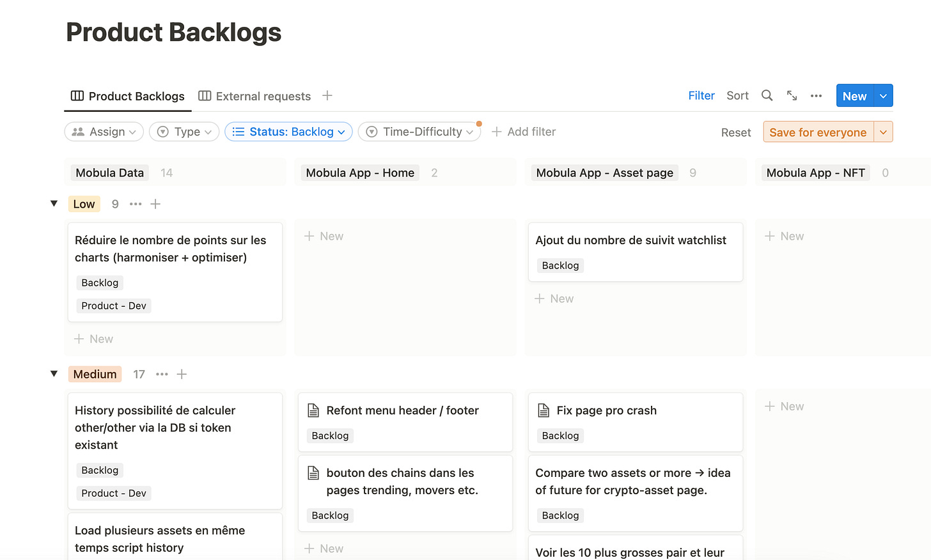Click list icon in Status: Backlog filter

[239, 132]
